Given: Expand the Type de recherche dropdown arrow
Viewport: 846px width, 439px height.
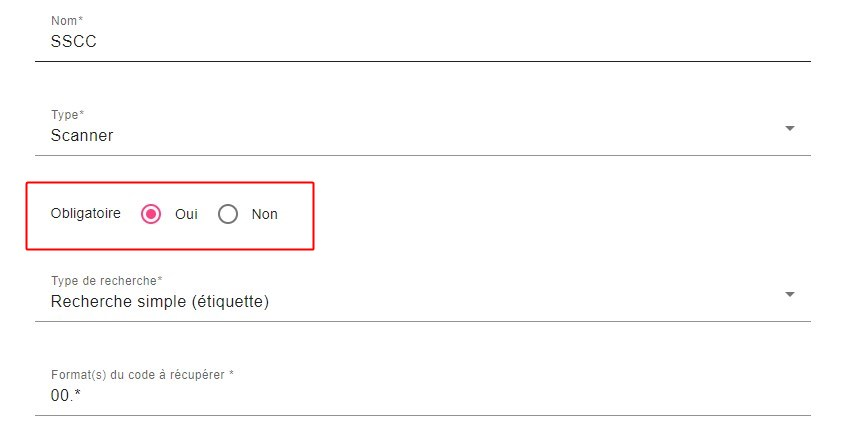Looking at the screenshot, I should [x=790, y=295].
